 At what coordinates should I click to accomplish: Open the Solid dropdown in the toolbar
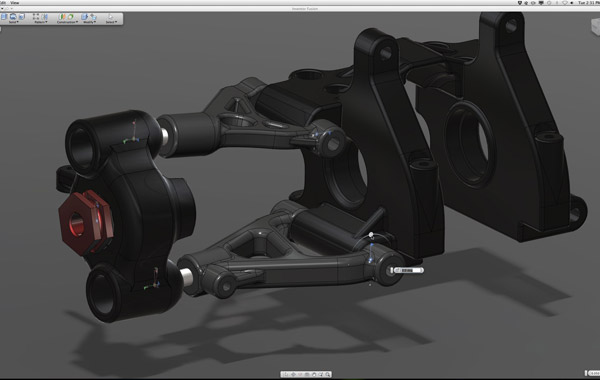click(14, 22)
